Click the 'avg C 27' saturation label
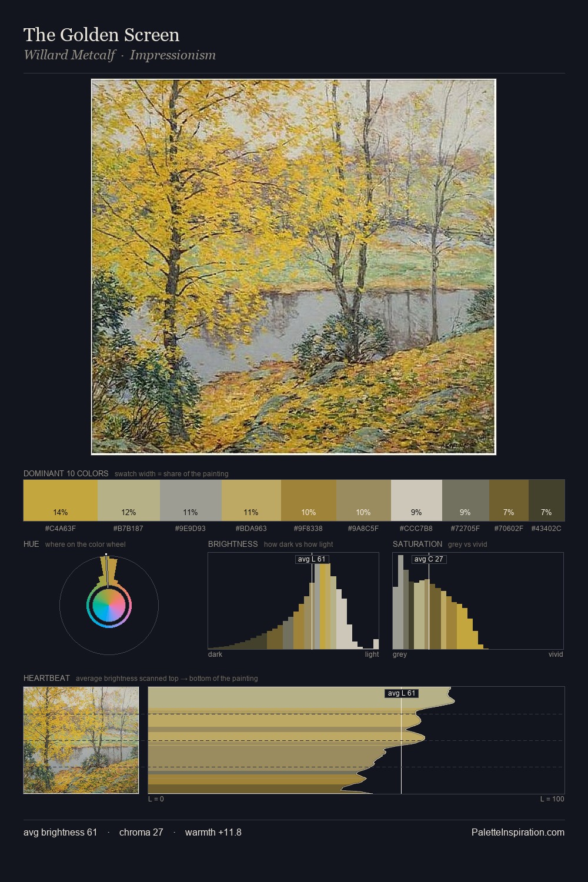 [x=429, y=559]
